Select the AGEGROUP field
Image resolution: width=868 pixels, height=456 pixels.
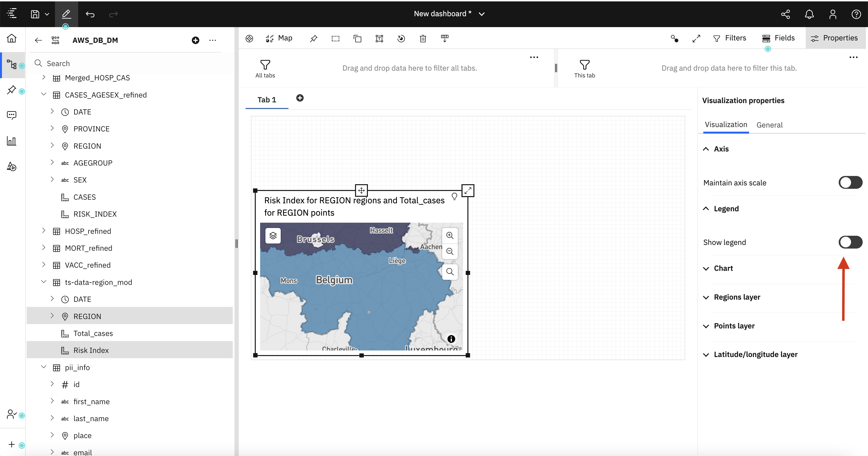click(93, 163)
